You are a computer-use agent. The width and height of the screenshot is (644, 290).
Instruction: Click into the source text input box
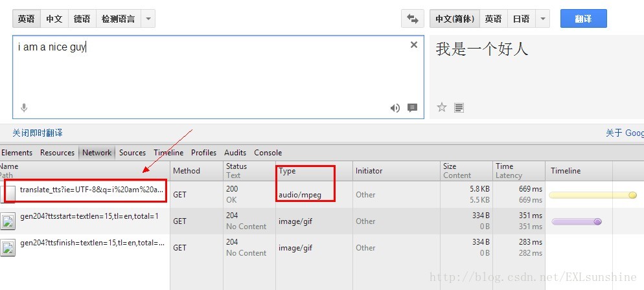[x=218, y=76]
